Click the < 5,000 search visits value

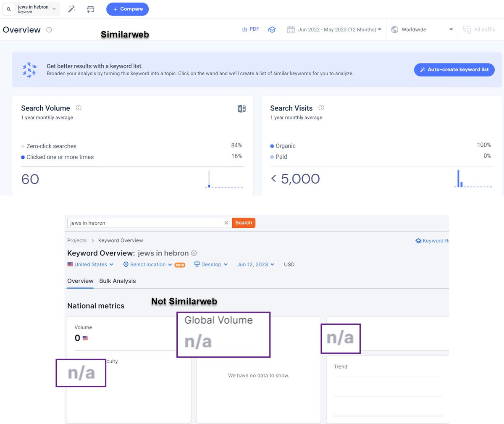pyautogui.click(x=295, y=179)
